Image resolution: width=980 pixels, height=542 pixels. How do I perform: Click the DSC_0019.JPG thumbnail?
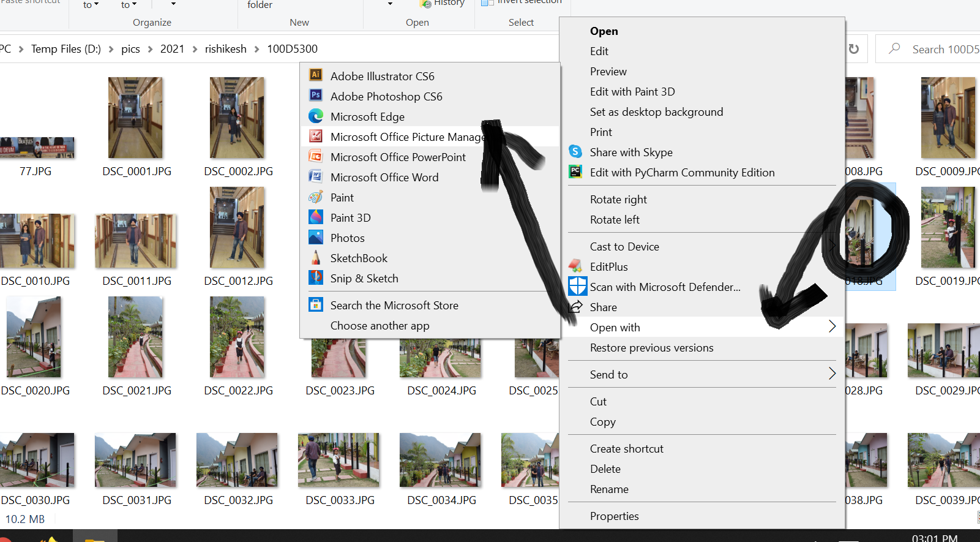(948, 227)
